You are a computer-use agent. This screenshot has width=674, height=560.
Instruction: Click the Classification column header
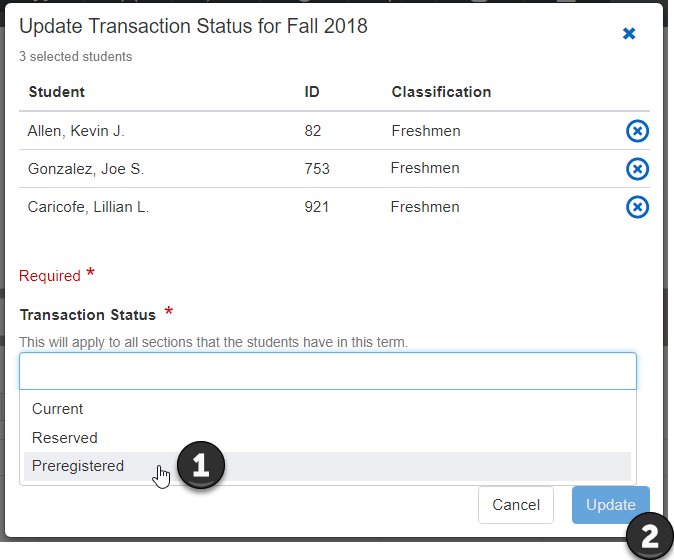point(441,92)
